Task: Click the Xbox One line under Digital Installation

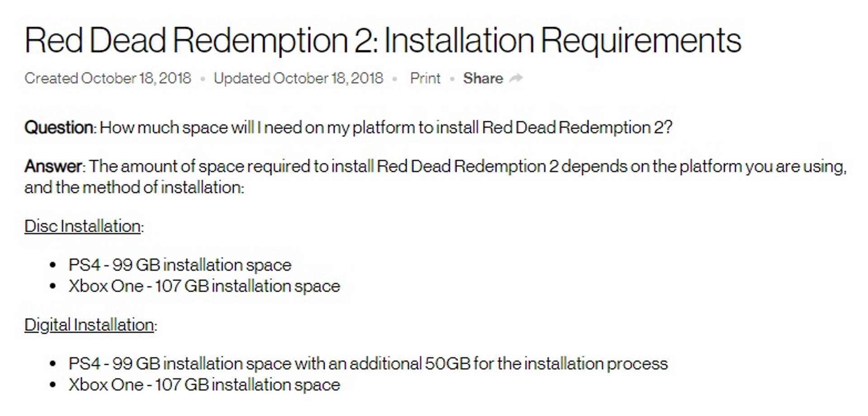Action: tap(204, 385)
